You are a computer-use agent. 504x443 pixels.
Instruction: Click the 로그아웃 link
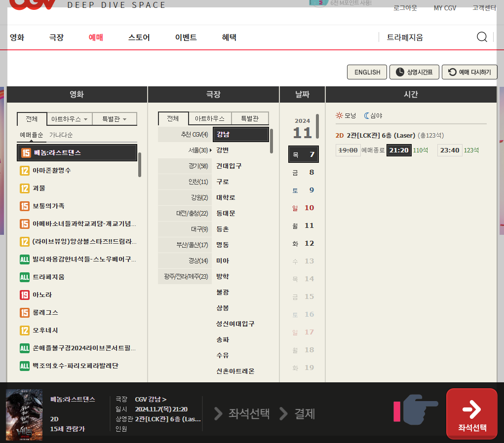click(405, 8)
